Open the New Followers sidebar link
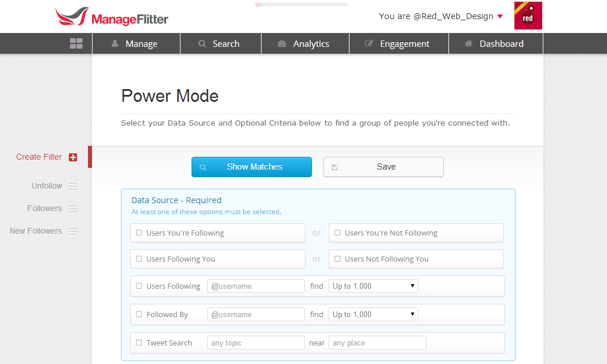The width and height of the screenshot is (607, 364). (x=36, y=231)
